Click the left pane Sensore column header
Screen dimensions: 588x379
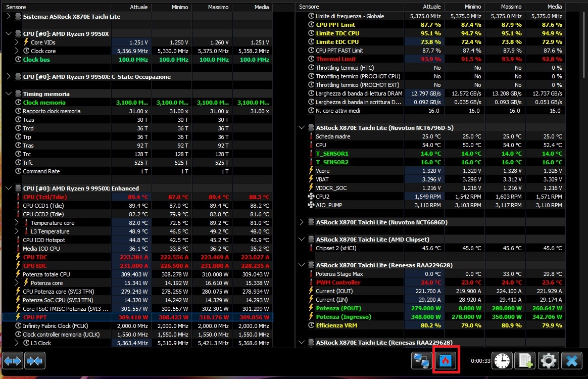point(57,7)
